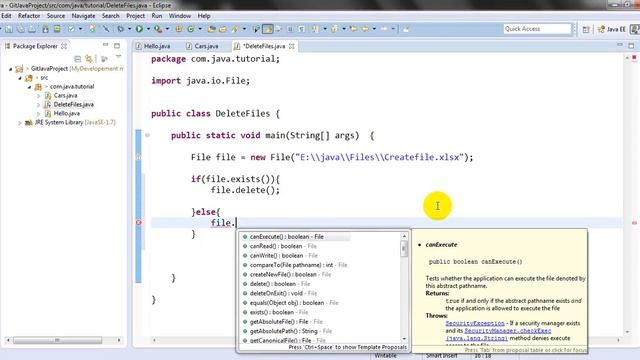The image size is (640, 360).
Task: Click the Package Explorer tab title
Action: point(35,46)
